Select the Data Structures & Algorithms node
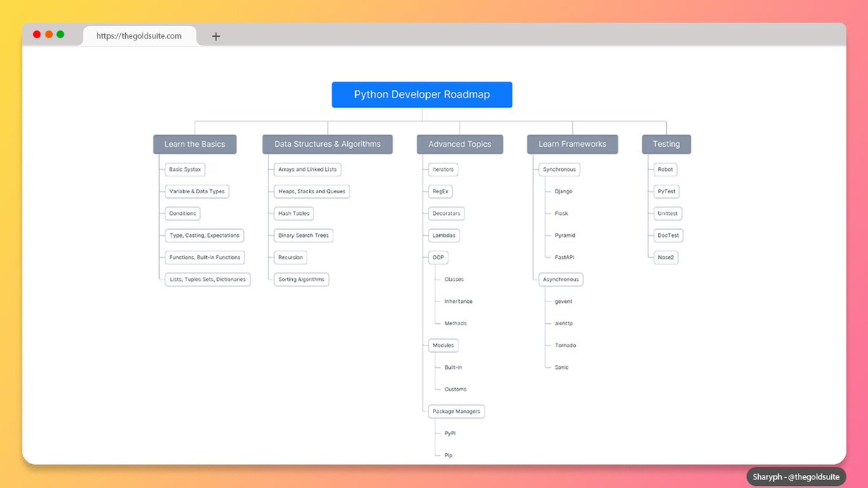Viewport: 868px width, 488px height. click(327, 144)
